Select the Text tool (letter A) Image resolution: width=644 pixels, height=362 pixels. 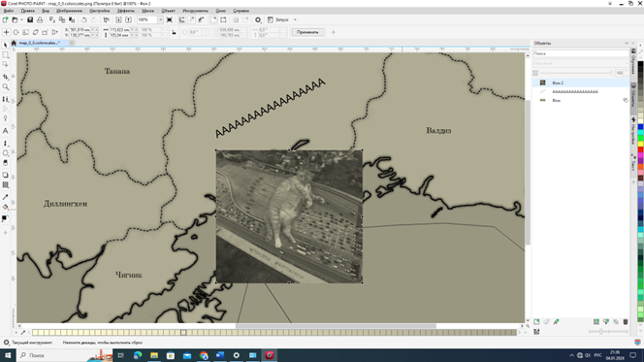(x=6, y=131)
